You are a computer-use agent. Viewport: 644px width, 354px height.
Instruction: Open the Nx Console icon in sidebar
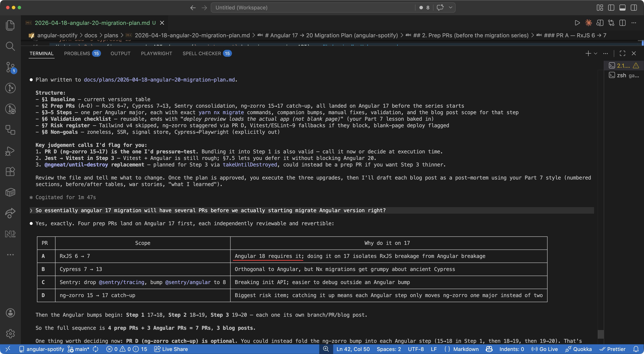10,234
